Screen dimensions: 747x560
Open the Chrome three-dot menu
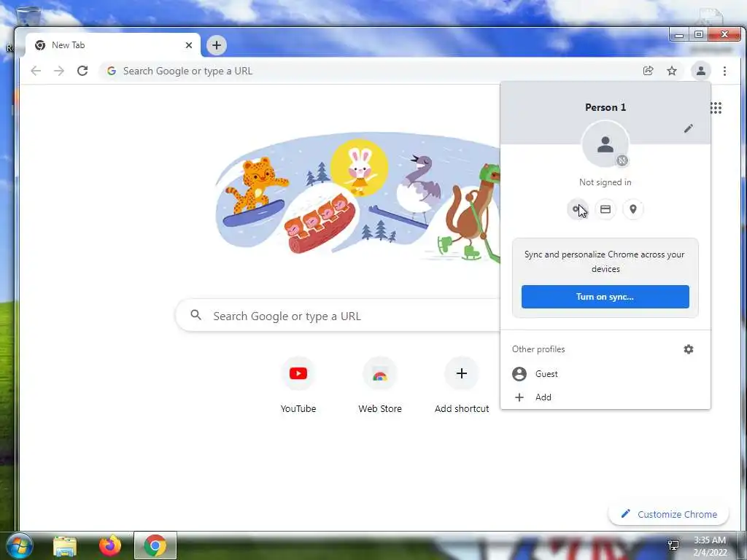pos(724,71)
